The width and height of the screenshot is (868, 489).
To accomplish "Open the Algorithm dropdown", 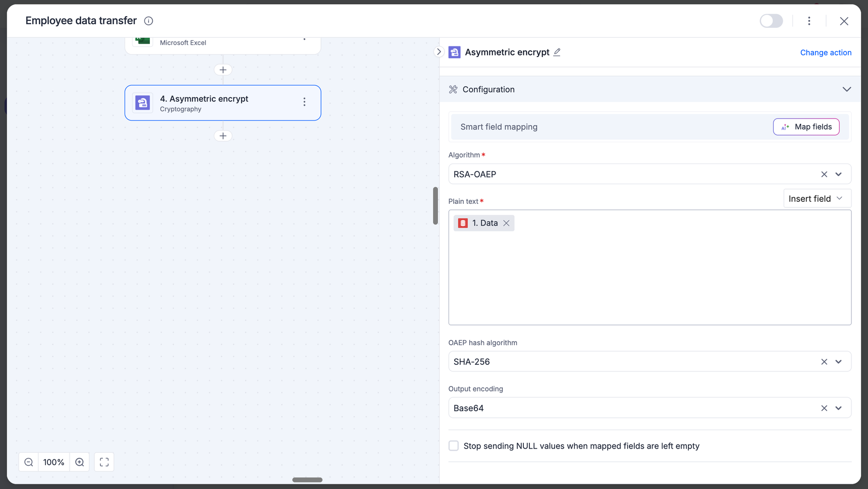I will point(839,174).
